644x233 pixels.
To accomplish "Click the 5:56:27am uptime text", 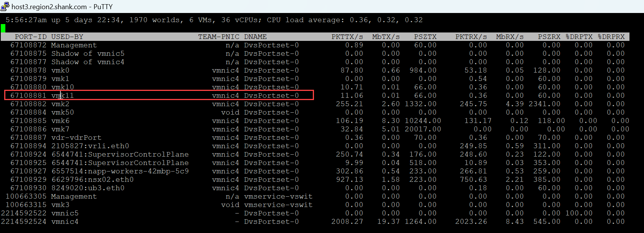I will (26, 20).
